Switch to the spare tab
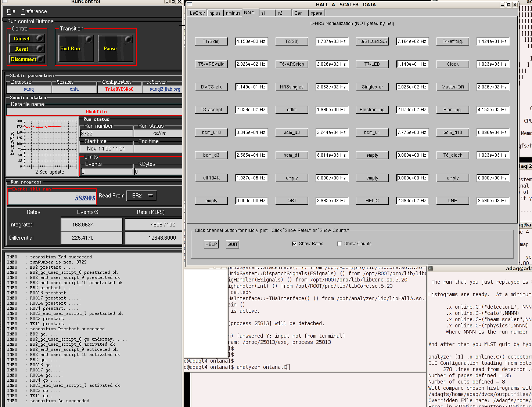 point(316,13)
